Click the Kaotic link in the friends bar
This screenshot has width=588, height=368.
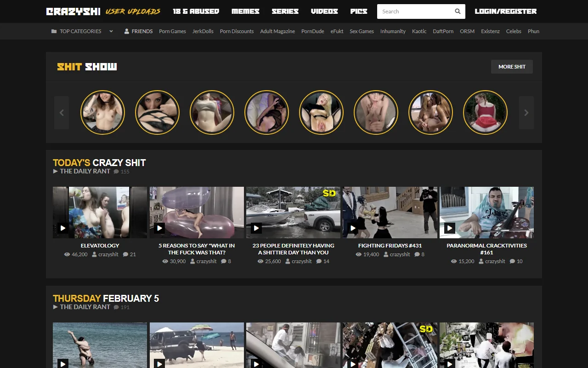pyautogui.click(x=419, y=31)
